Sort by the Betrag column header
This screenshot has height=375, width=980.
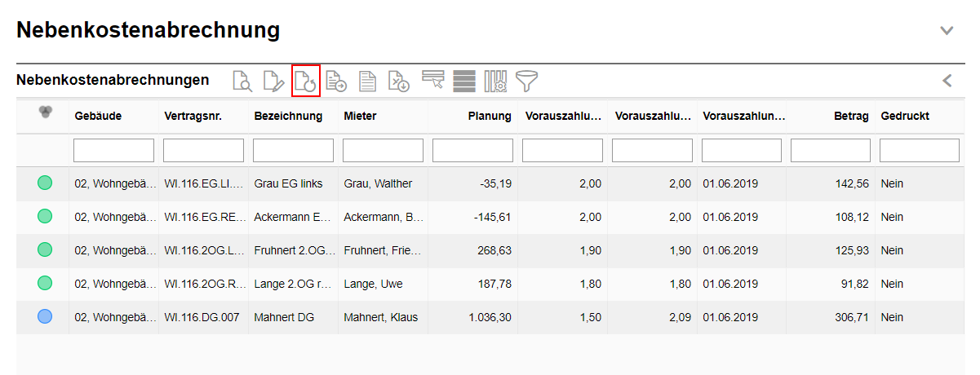pos(852,117)
